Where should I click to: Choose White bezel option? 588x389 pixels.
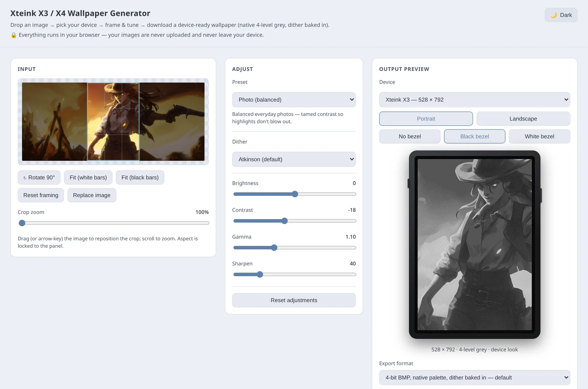tap(539, 136)
